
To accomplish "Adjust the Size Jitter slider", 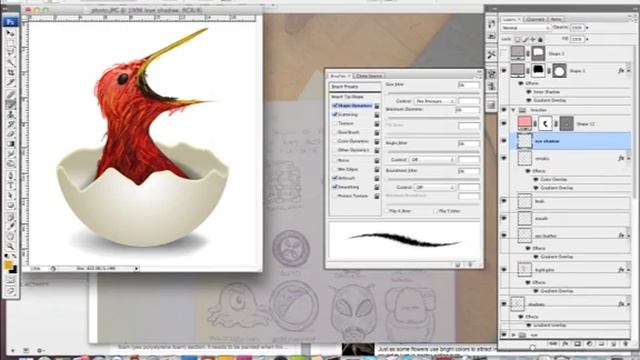I will (433, 93).
